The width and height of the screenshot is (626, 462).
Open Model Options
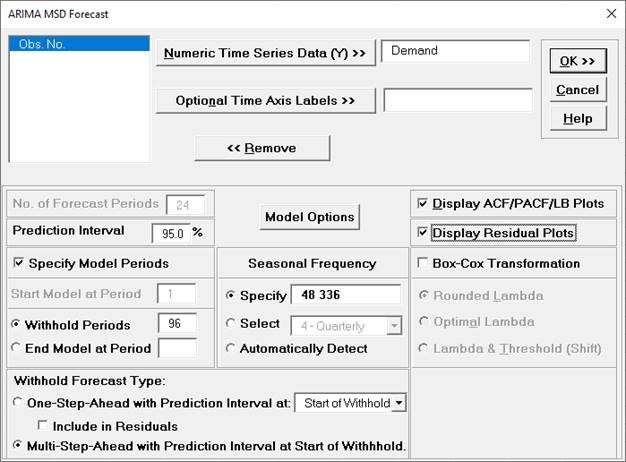[309, 217]
